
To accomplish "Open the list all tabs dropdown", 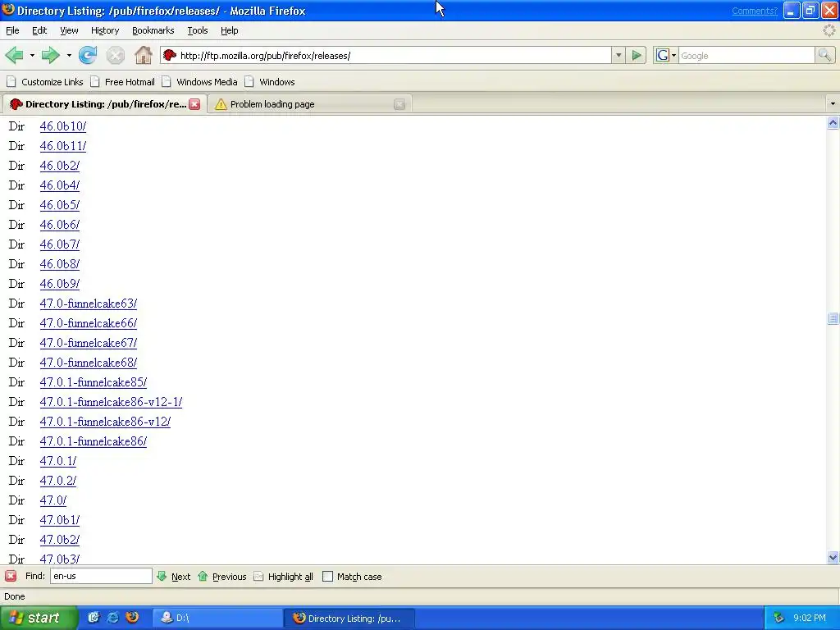I will tap(833, 104).
